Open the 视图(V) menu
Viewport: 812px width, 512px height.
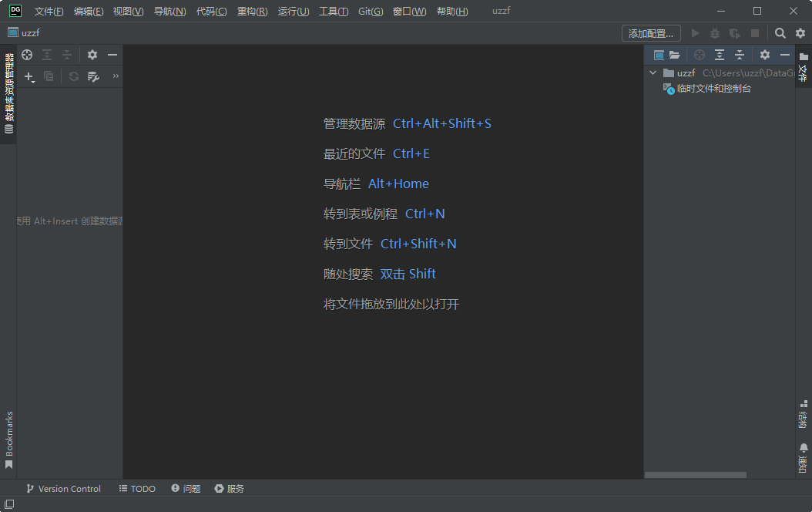tap(129, 11)
